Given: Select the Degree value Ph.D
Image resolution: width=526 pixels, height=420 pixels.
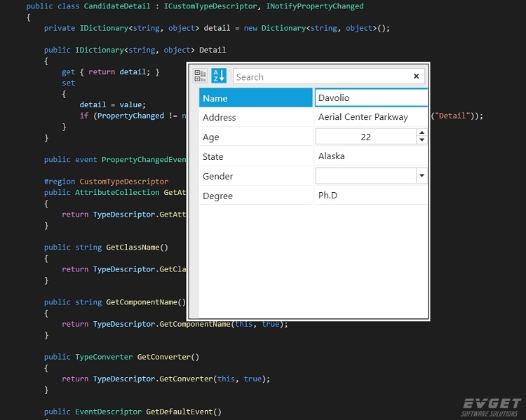Looking at the screenshot, I should point(328,196).
